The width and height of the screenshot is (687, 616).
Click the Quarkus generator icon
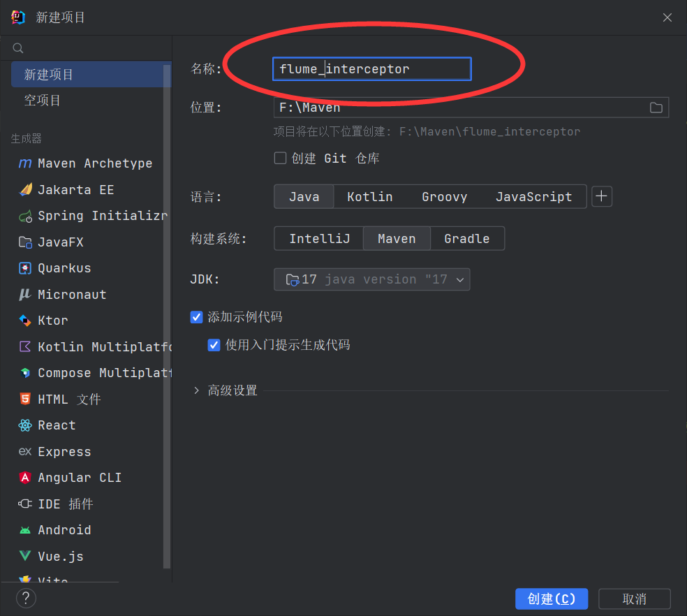[x=25, y=268]
